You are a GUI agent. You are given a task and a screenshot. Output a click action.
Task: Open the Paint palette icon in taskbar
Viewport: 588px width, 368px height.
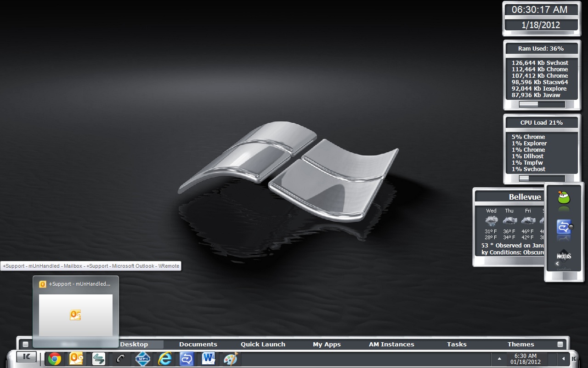point(230,359)
